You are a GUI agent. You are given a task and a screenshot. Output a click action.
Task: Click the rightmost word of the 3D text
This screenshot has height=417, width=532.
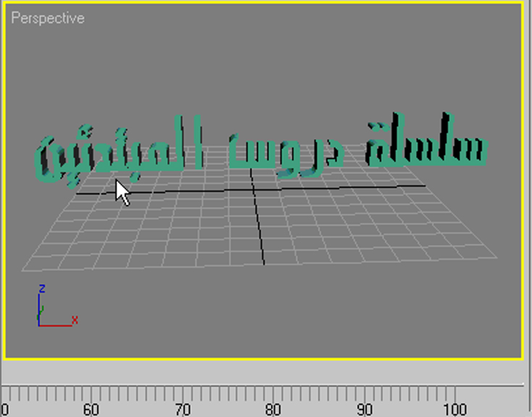[426, 145]
